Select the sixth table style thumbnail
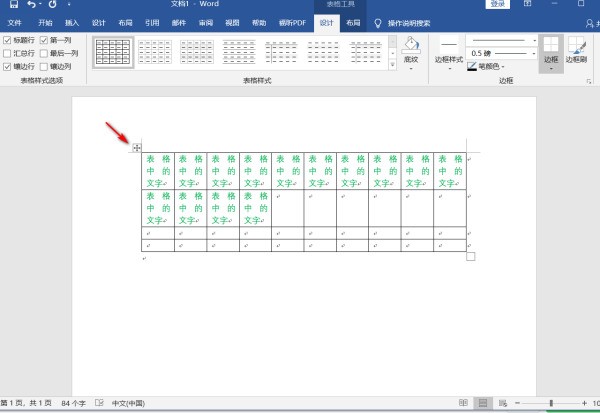Screen dimensions: 600x413 [x=323, y=52]
